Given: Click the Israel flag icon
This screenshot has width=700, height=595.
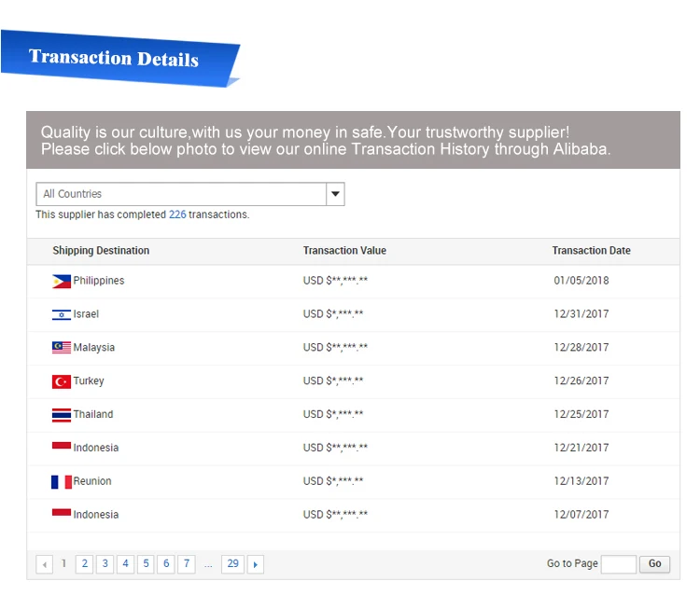Looking at the screenshot, I should coord(62,314).
